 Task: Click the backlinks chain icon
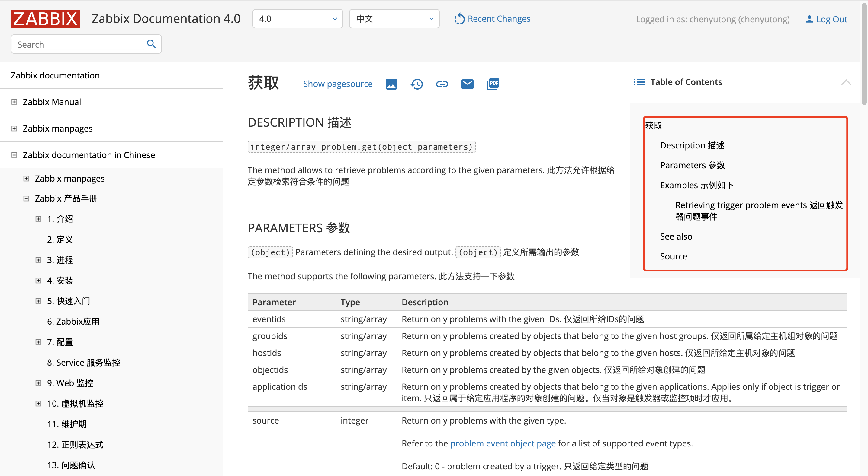pos(442,84)
